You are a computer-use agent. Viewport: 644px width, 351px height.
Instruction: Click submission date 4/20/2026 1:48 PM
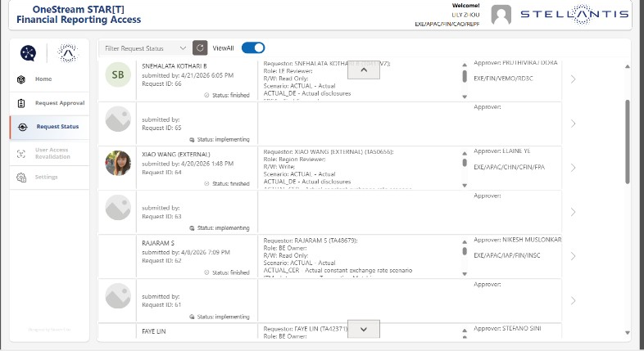207,164
